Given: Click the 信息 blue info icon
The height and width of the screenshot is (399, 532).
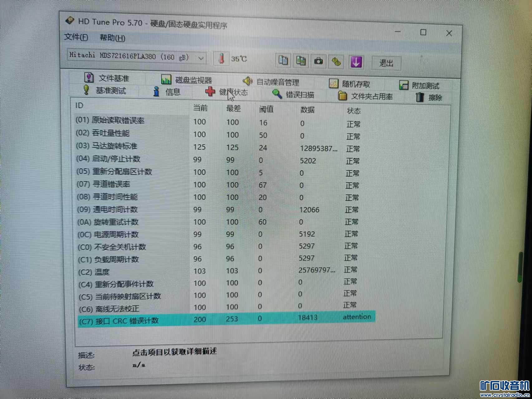Looking at the screenshot, I should (157, 92).
